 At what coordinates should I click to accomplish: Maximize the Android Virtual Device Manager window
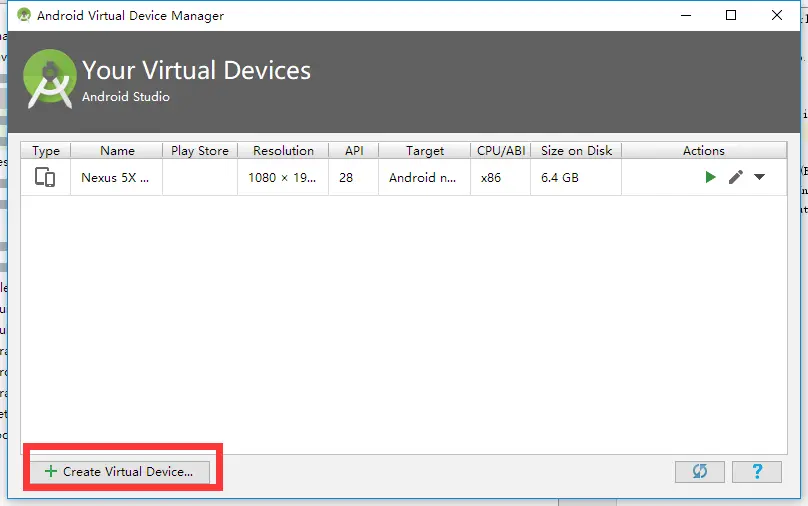coord(731,15)
